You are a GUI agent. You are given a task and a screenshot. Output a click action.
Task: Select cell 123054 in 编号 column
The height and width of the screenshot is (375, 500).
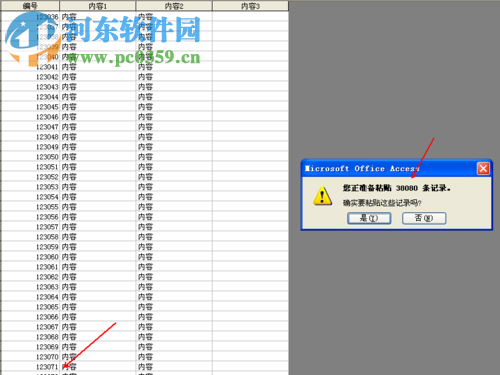[31, 197]
